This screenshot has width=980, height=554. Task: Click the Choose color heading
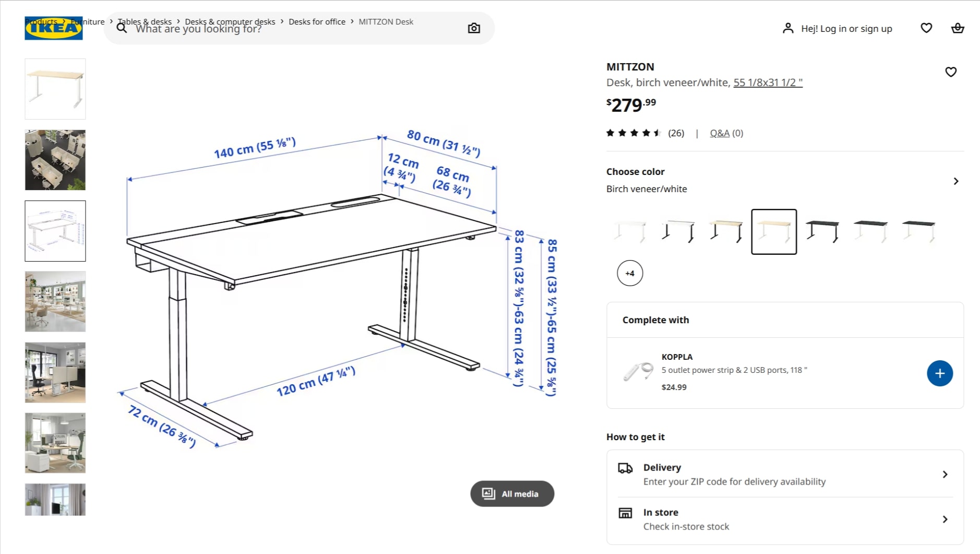pos(635,172)
